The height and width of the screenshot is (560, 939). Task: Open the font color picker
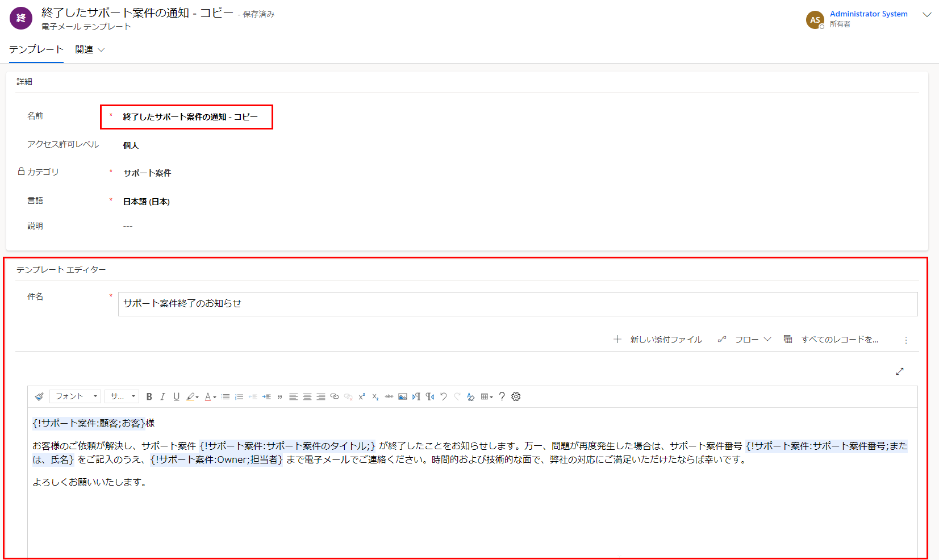[210, 396]
